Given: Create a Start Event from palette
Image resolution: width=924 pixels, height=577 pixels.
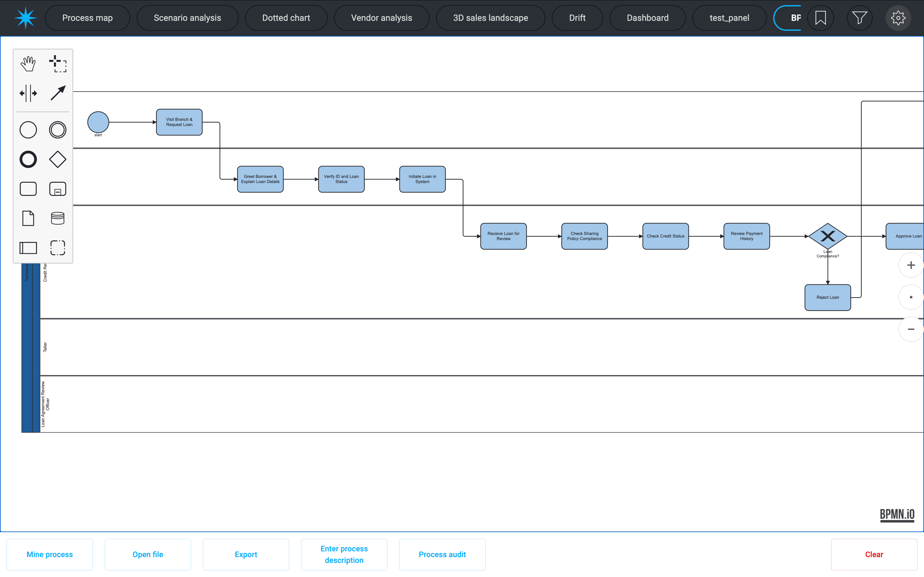Looking at the screenshot, I should tap(28, 130).
